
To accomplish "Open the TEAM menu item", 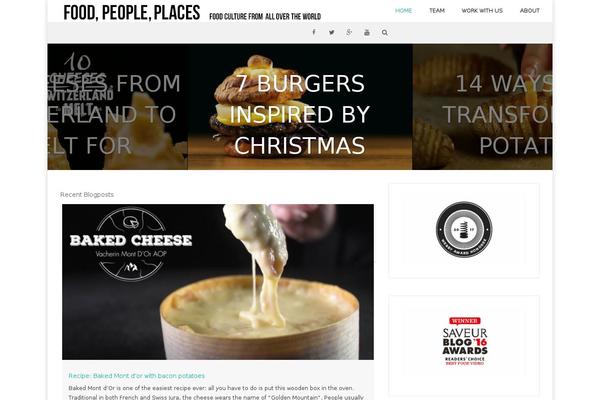I will (x=437, y=10).
